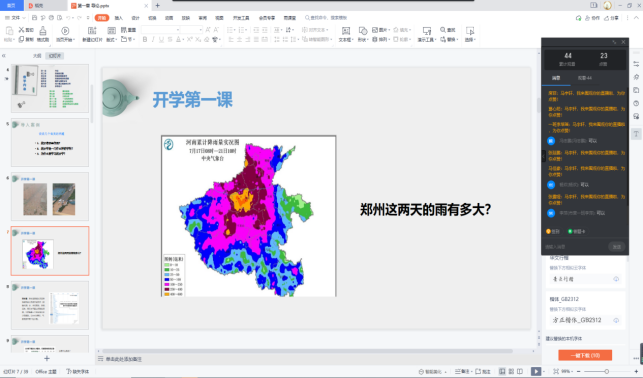The height and width of the screenshot is (378, 643).
Task: Click the slideshow play button in status bar
Action: [x=536, y=371]
